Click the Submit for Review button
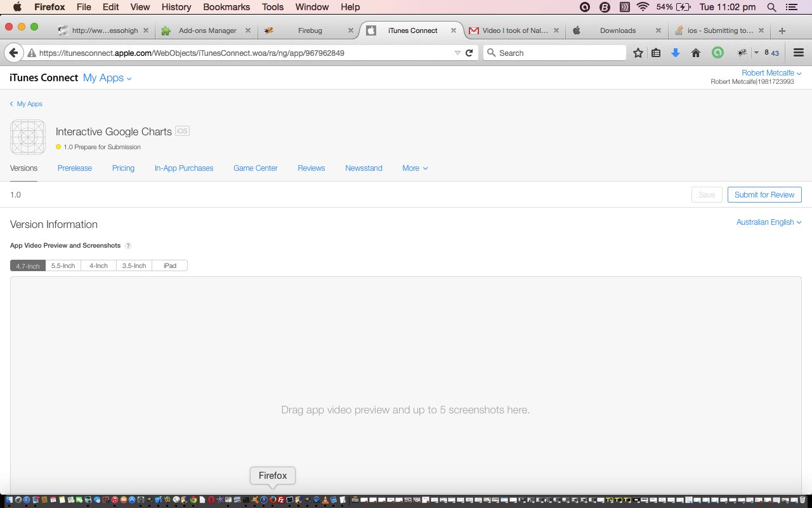This screenshot has height=508, width=812. (x=764, y=195)
